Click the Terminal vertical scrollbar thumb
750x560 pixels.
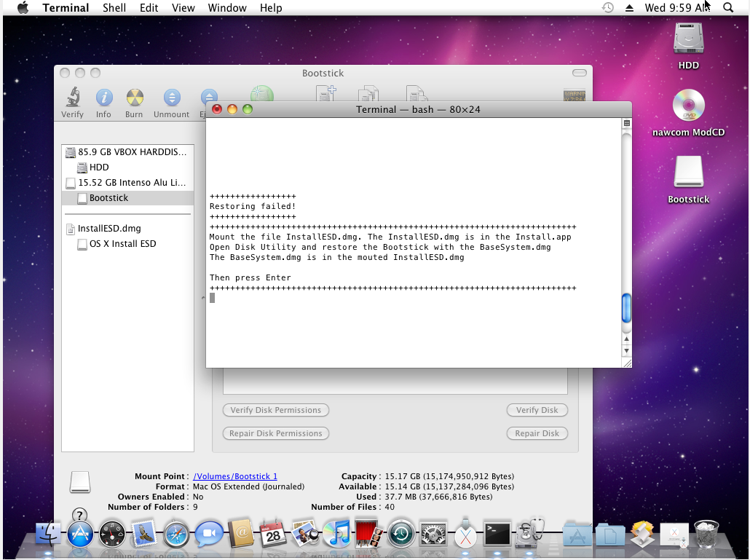pyautogui.click(x=626, y=308)
